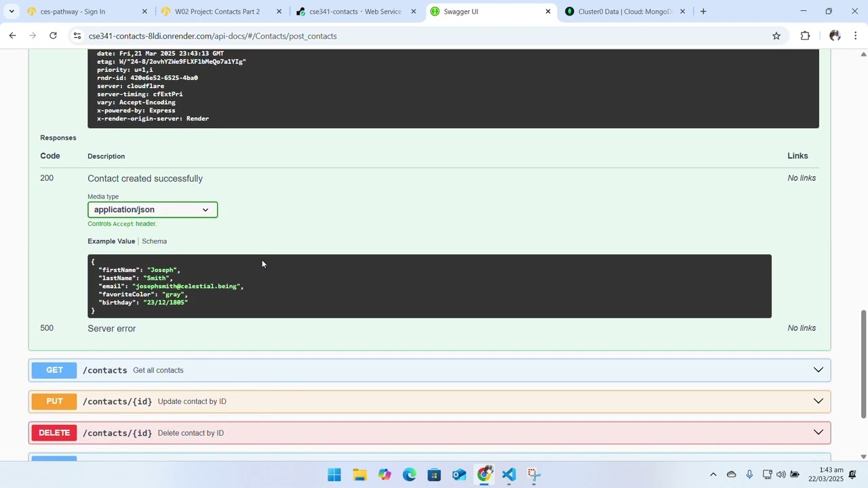Click the scrollbar down arrow

(863, 457)
